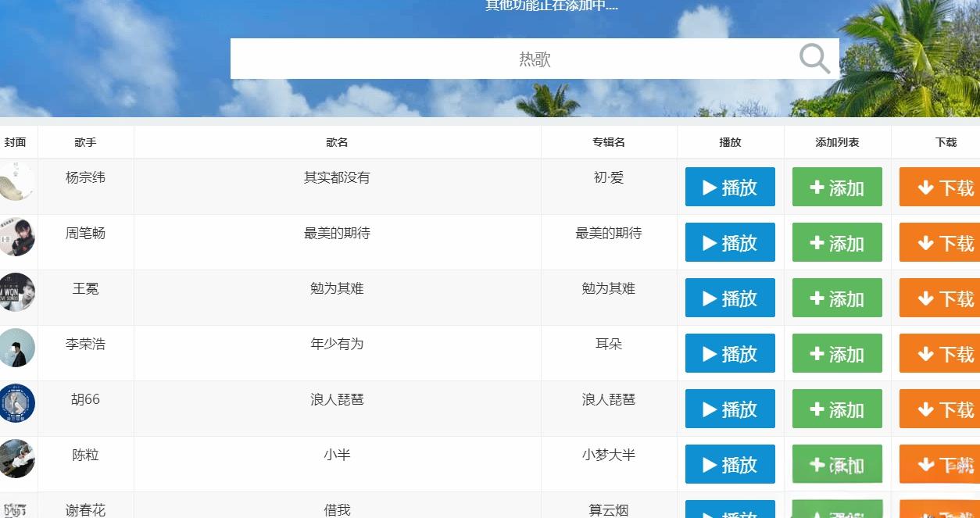
Task: Click the 歌手 column header
Action: 85,142
